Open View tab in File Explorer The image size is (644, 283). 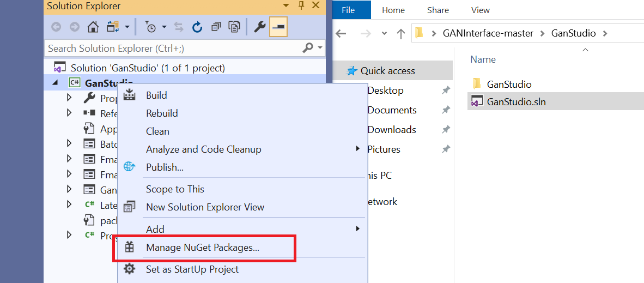[x=481, y=10]
